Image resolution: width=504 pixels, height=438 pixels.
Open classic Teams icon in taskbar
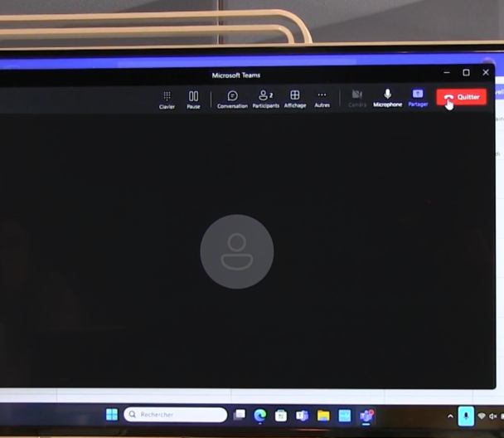point(302,416)
